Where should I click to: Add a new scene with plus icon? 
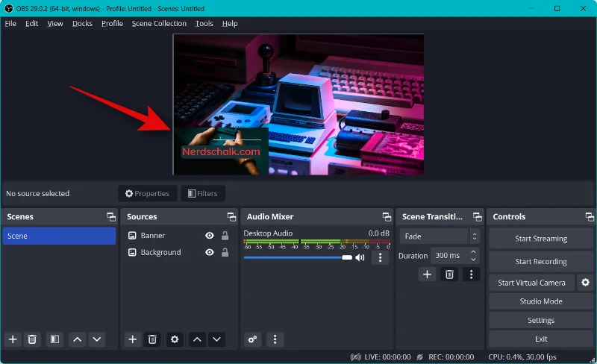click(x=13, y=339)
